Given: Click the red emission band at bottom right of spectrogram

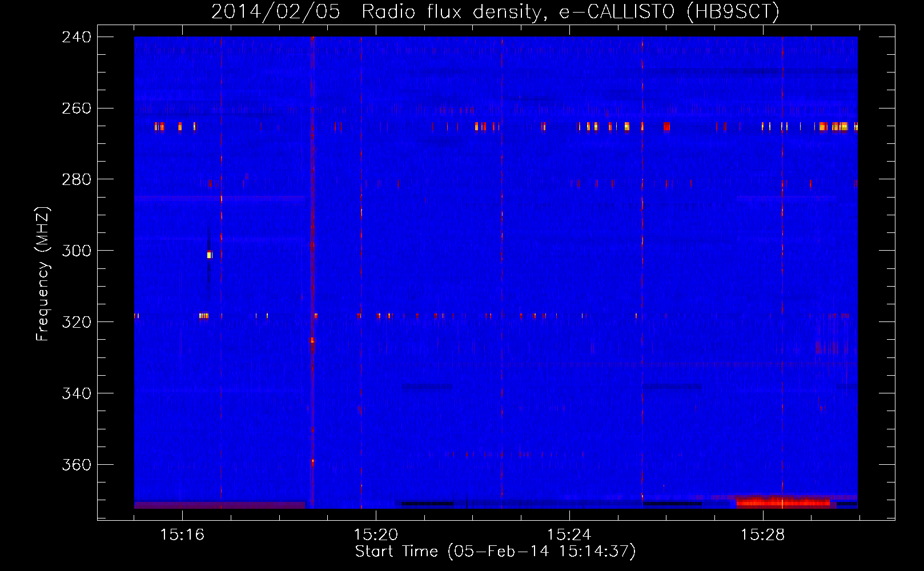Looking at the screenshot, I should [x=783, y=502].
